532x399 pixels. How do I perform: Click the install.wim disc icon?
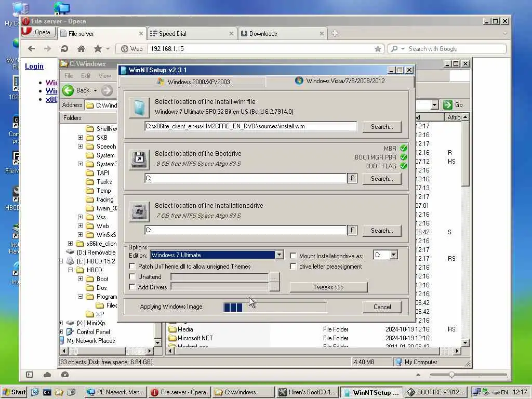coord(139,108)
